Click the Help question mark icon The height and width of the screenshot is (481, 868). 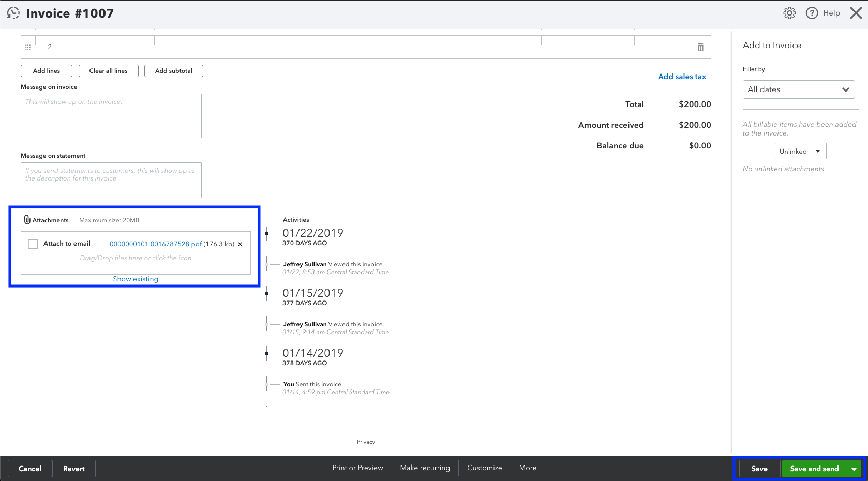[x=812, y=13]
